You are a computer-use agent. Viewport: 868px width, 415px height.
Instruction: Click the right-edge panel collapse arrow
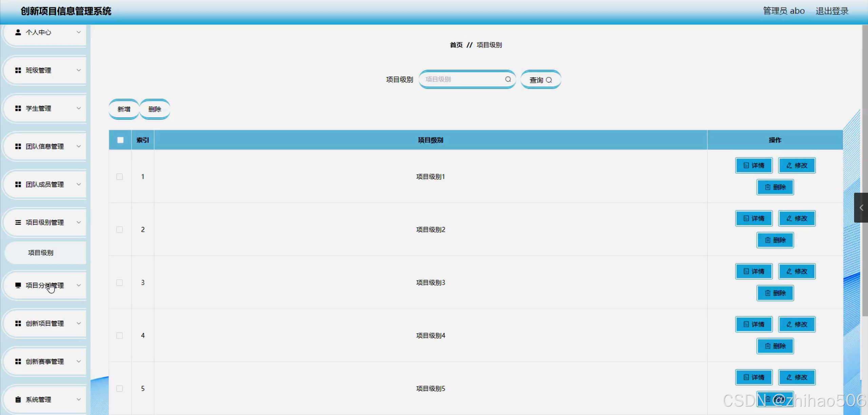(x=862, y=207)
